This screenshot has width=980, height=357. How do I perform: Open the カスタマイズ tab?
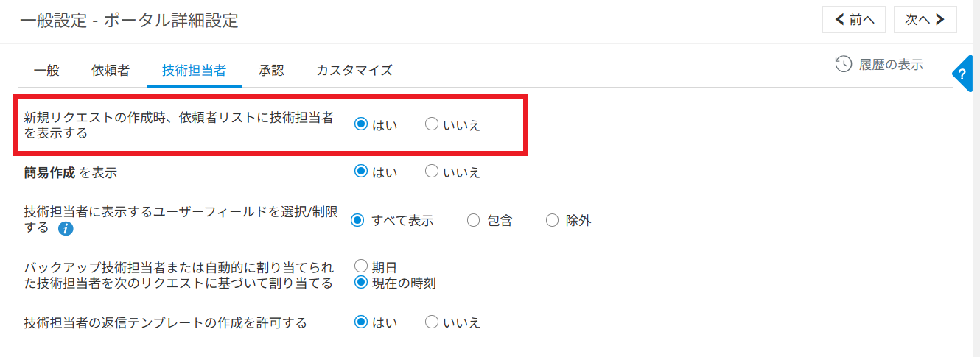pos(354,71)
